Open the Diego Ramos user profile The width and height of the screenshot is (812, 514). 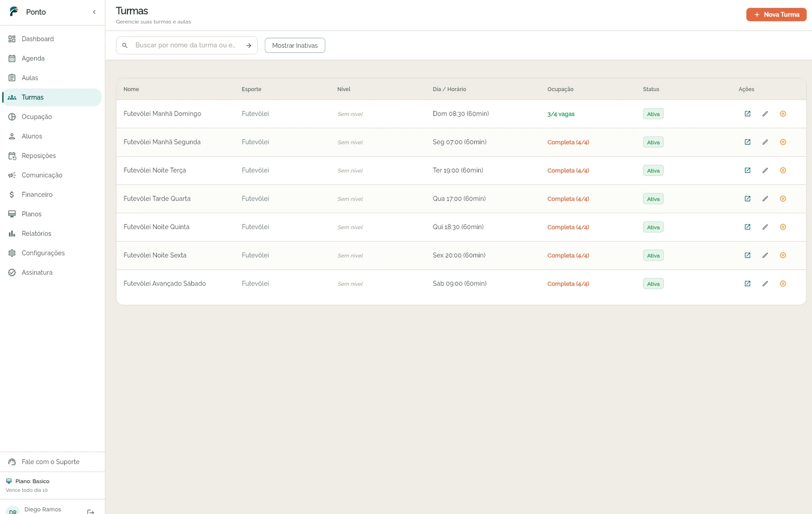pos(42,509)
